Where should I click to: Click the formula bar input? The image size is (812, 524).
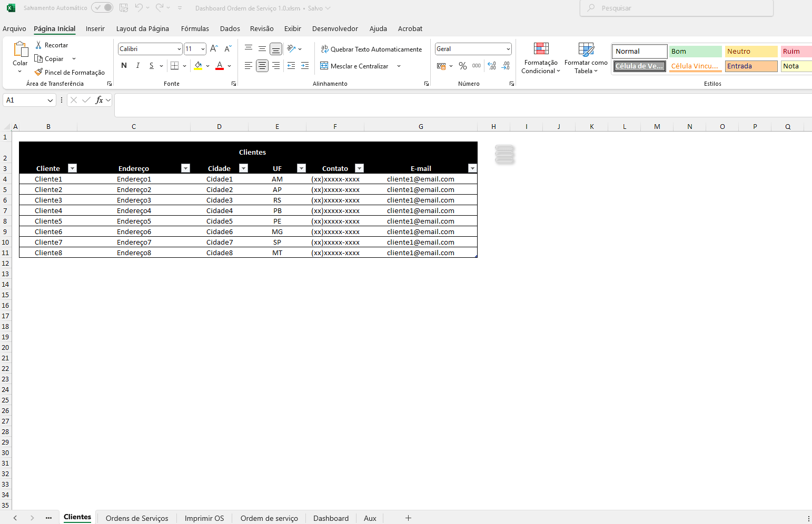(x=463, y=105)
